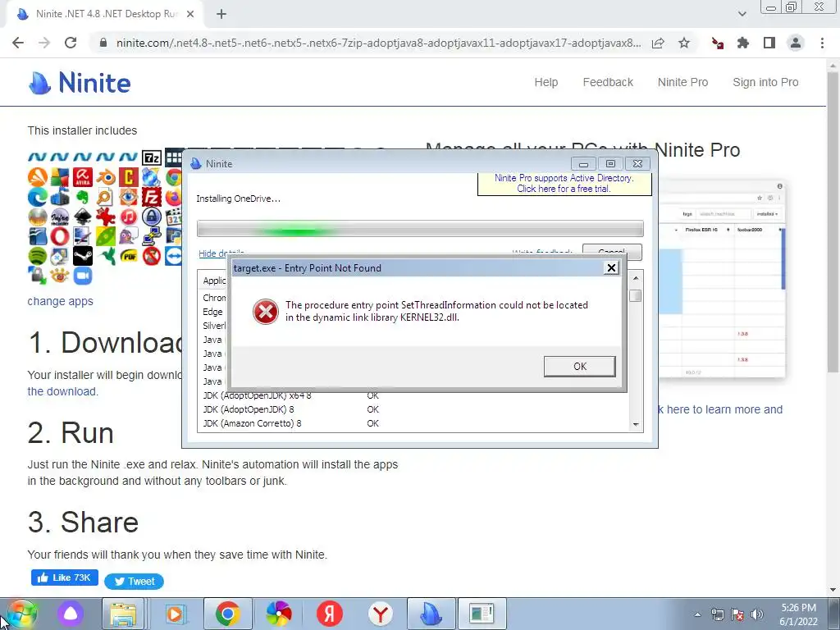Click the change apps link
Image resolution: width=840 pixels, height=630 pixels.
[60, 301]
